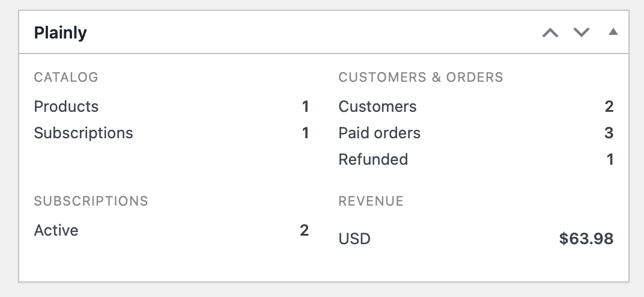Click the REVENUE section heading

[x=371, y=201]
